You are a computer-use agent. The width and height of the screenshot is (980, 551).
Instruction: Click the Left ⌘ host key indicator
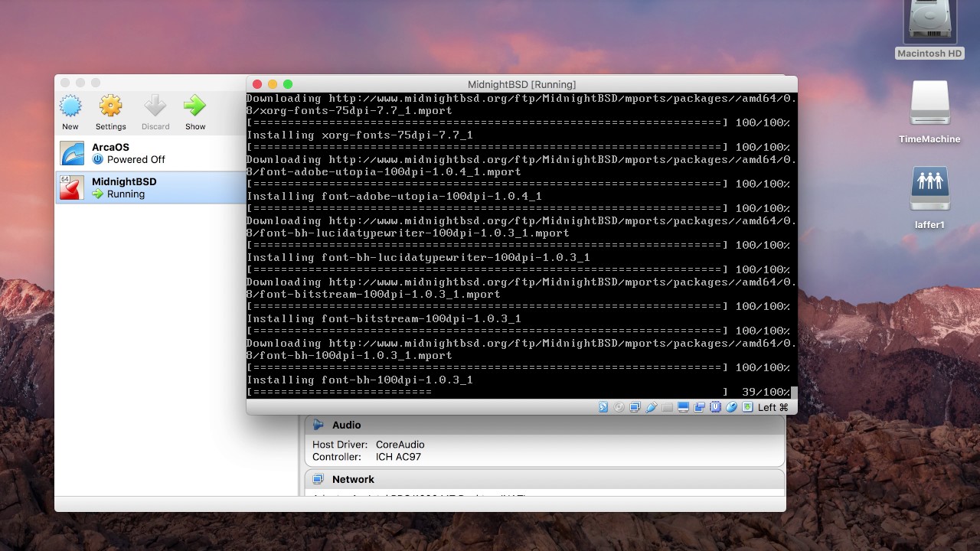[773, 407]
